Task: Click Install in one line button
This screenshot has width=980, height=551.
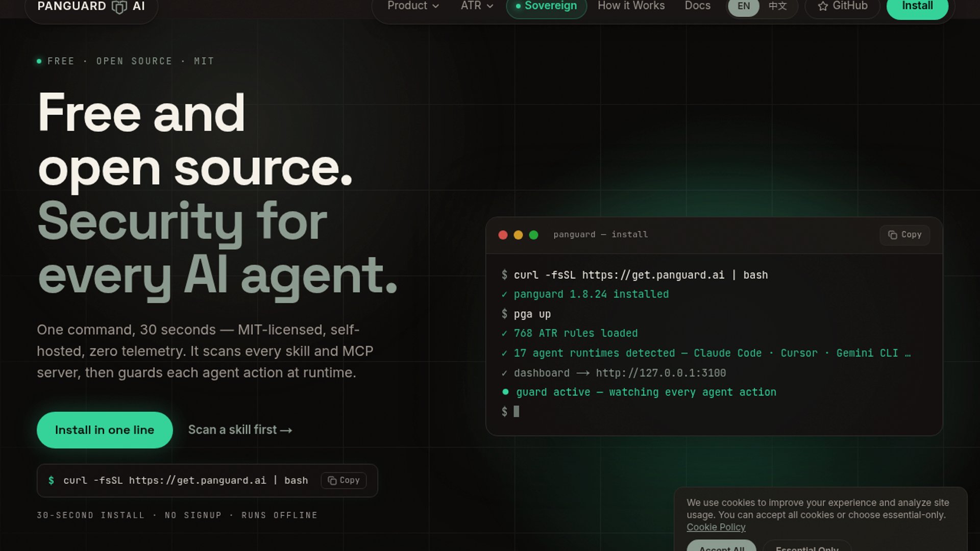Action: click(x=105, y=430)
